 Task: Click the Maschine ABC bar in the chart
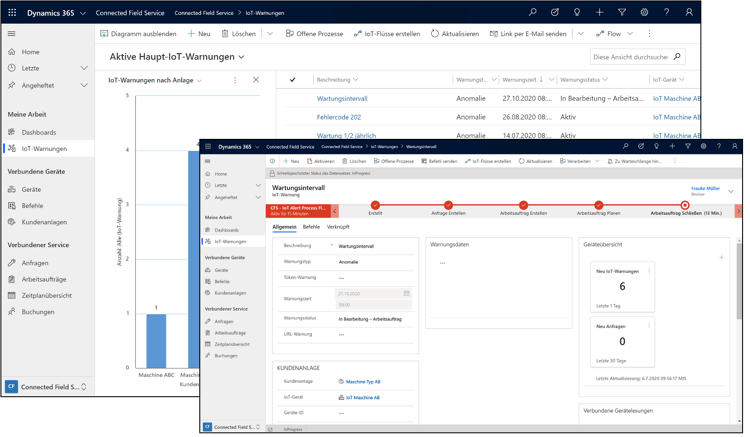156,341
